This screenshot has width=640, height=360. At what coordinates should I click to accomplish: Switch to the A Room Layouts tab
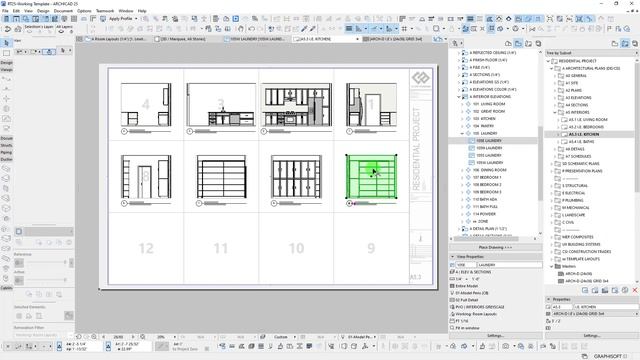tap(117, 39)
